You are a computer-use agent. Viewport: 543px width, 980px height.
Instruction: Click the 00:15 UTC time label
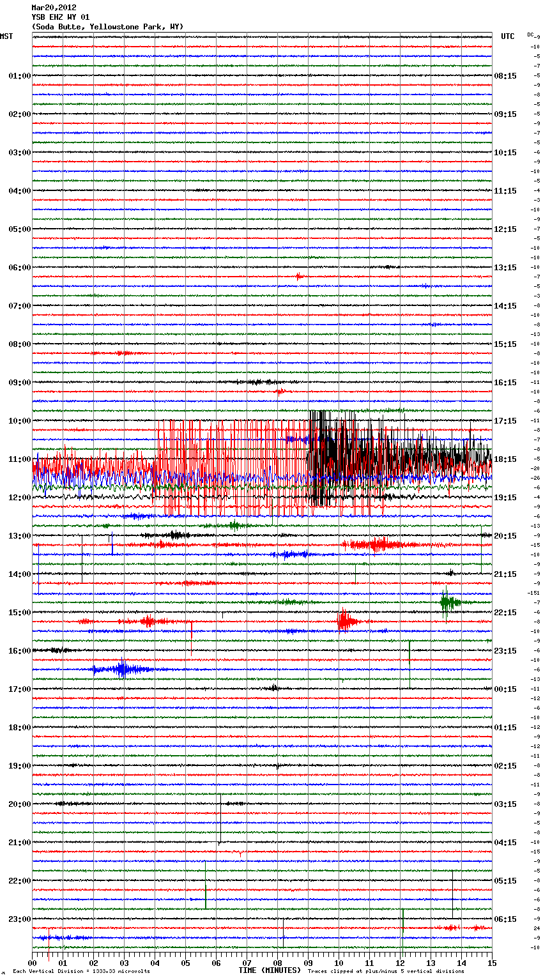tap(505, 689)
